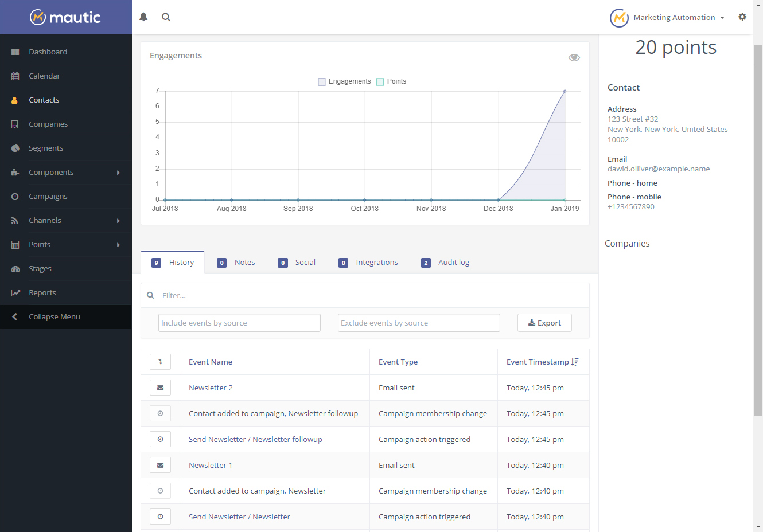Click the Export button
This screenshot has height=532, width=763.
(x=544, y=323)
